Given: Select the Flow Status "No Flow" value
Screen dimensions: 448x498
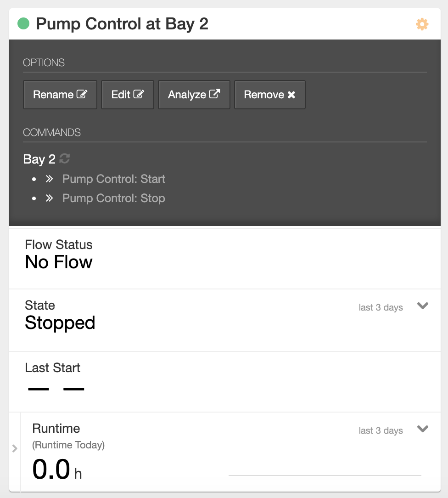Looking at the screenshot, I should (x=59, y=262).
